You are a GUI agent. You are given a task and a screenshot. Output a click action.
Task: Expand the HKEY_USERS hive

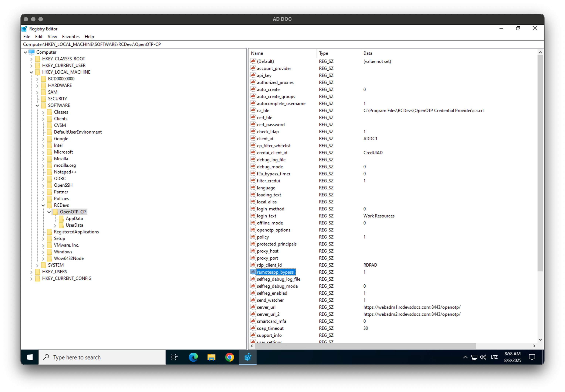click(x=31, y=272)
